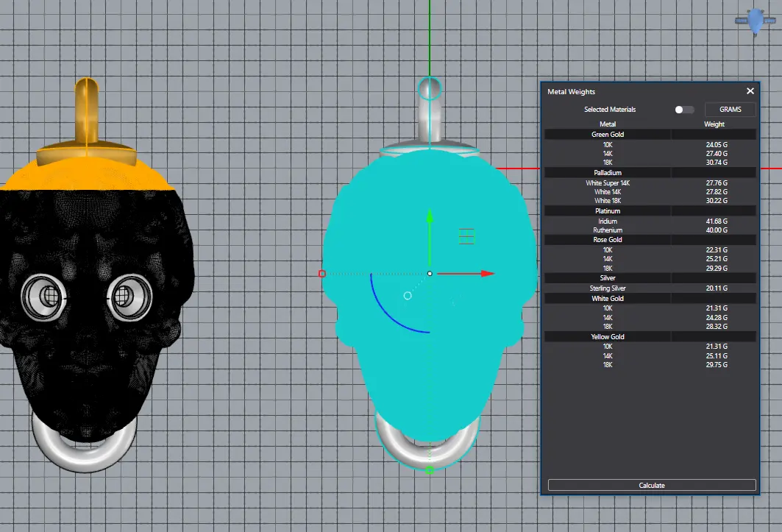Click the gumball center origin point

coord(430,274)
